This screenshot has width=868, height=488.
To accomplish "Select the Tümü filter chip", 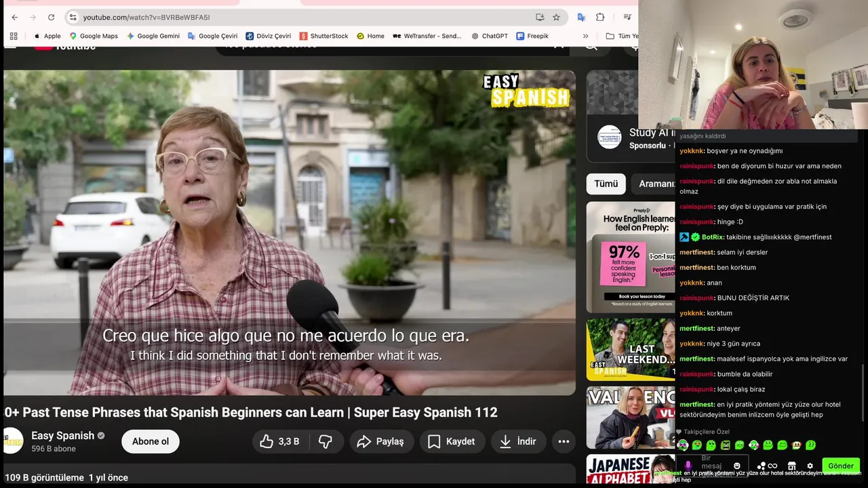I will (606, 184).
